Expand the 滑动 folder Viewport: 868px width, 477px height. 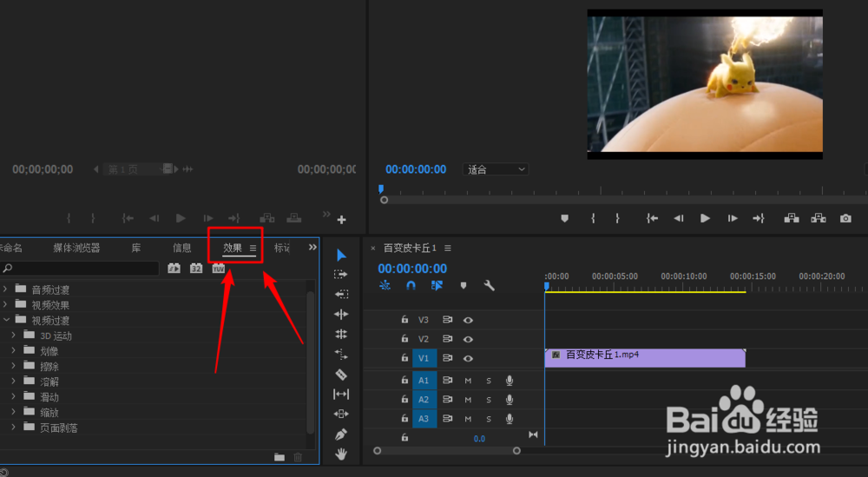coord(14,397)
